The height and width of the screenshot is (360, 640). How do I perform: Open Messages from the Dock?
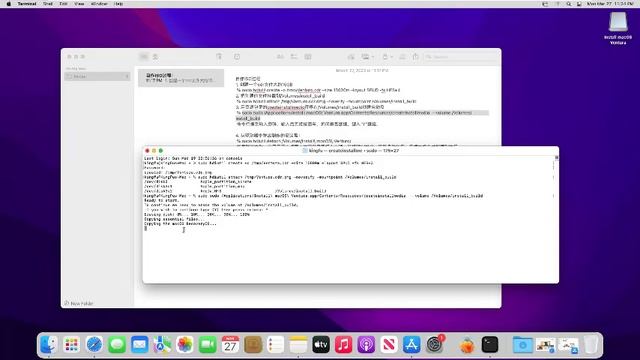117,345
